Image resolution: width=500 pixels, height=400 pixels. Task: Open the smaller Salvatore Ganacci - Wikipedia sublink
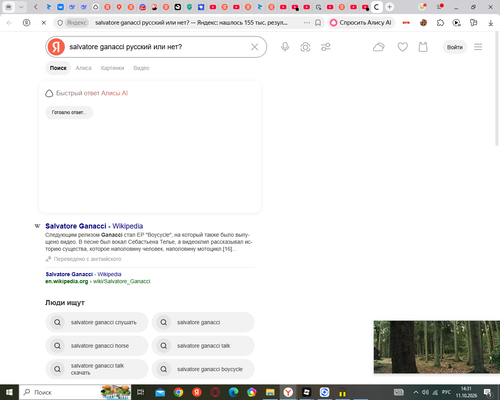click(x=83, y=274)
